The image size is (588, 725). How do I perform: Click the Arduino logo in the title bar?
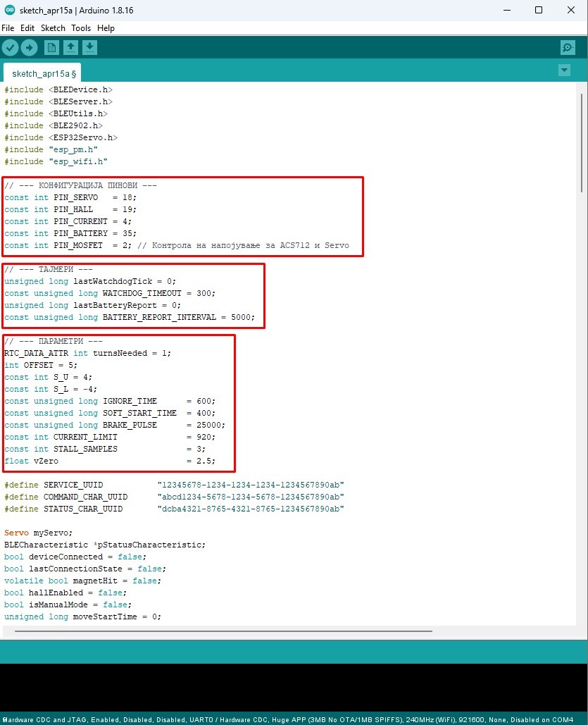coord(9,10)
